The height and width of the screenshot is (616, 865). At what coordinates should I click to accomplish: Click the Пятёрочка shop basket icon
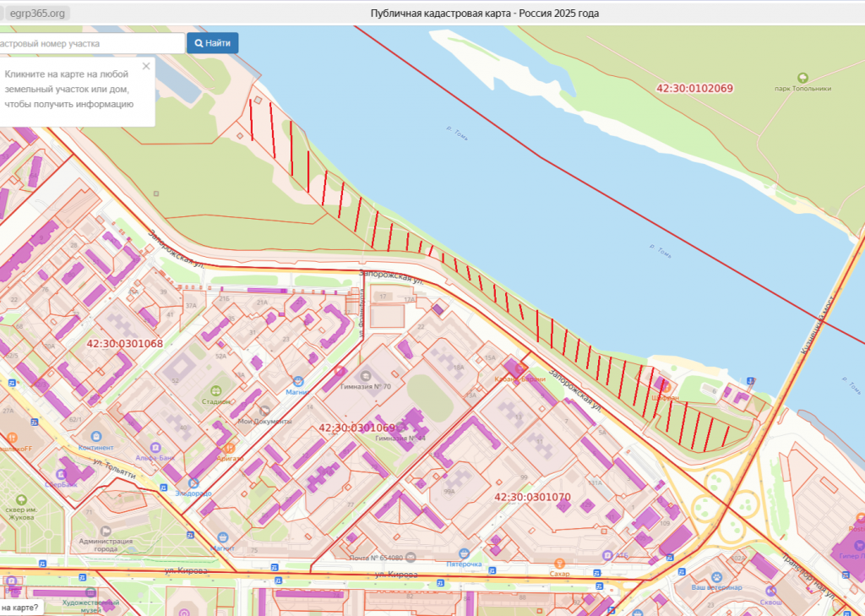[465, 553]
